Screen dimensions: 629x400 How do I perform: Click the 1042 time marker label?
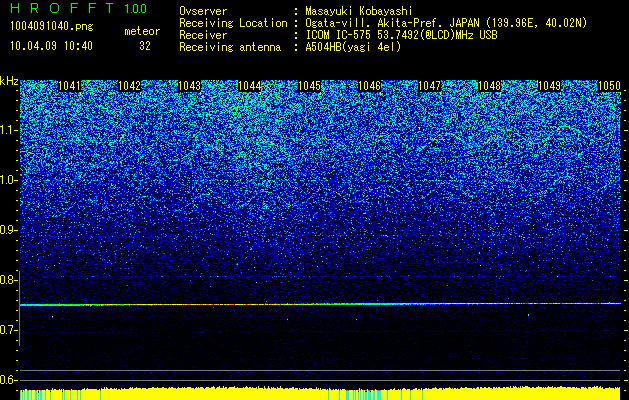coord(130,86)
